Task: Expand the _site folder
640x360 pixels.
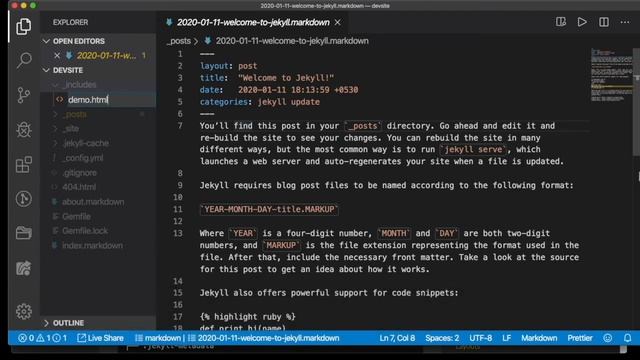Action: point(56,129)
